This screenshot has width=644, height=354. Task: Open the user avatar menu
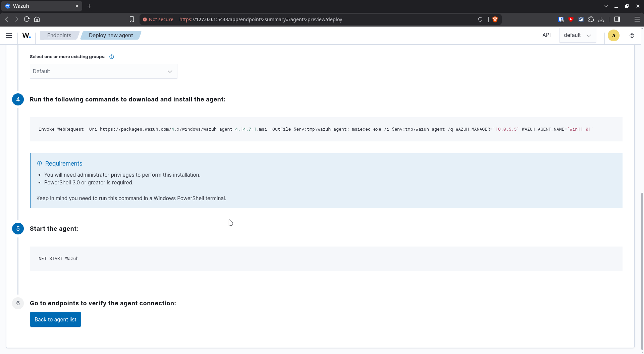tap(613, 36)
